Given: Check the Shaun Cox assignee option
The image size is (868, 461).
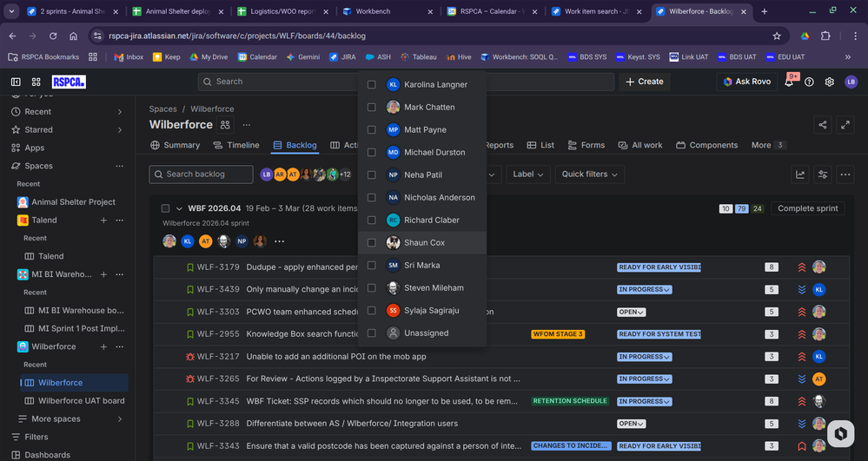Looking at the screenshot, I should click(372, 243).
